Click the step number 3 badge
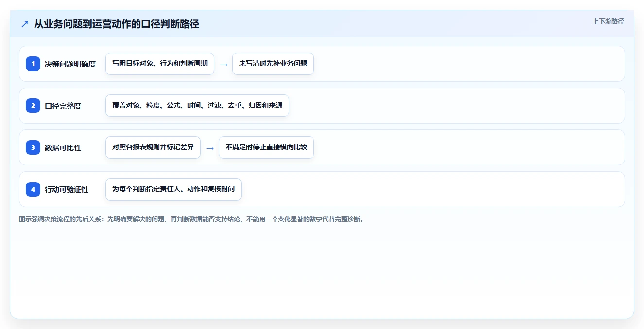644x329 pixels. coord(33,147)
